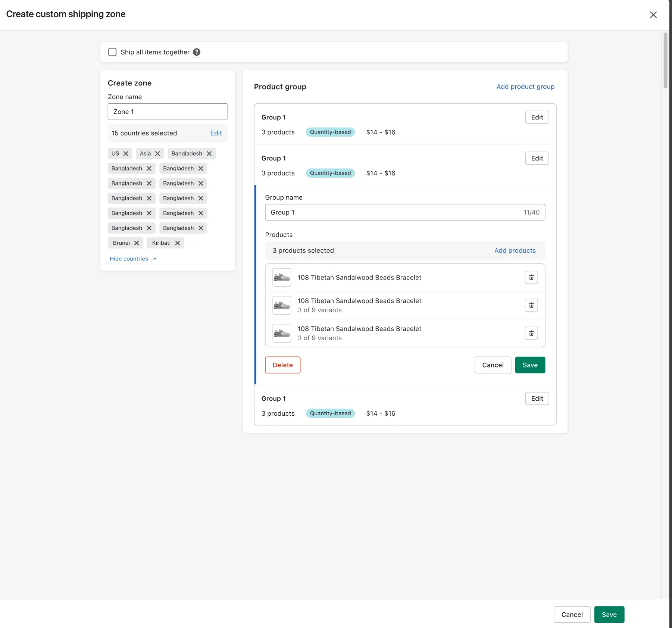This screenshot has width=672, height=628.
Task: Click the 'Brunei' tag label
Action: click(121, 243)
